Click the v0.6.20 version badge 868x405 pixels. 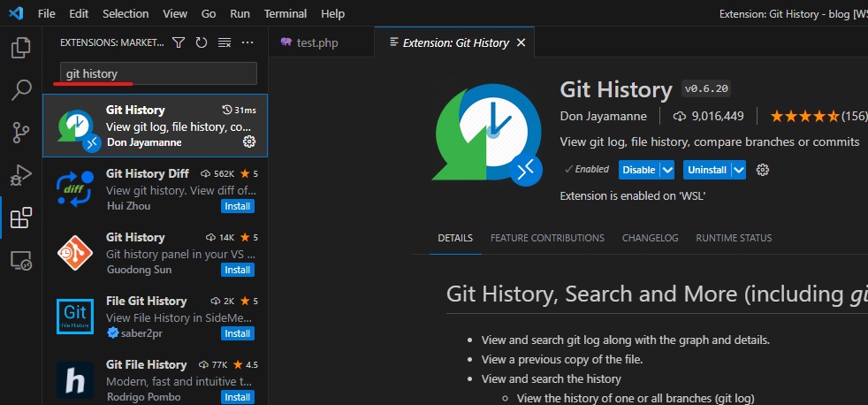707,88
